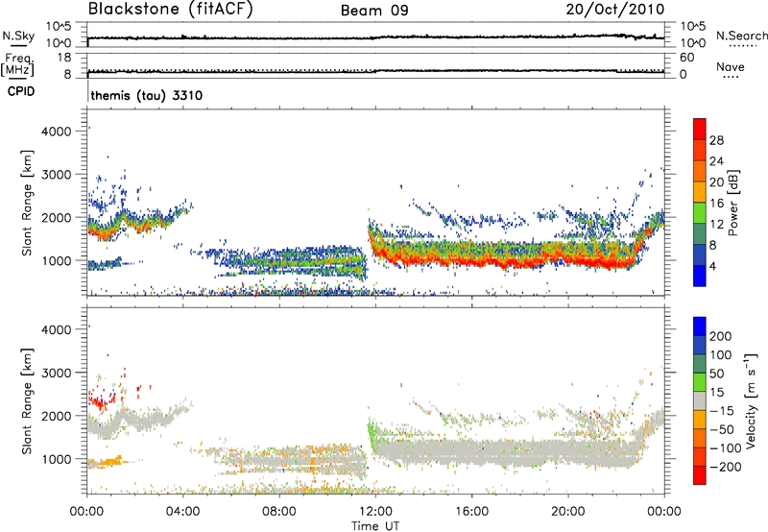Click the '1000' tick on velocity panel
768x532 pixels.
(x=57, y=459)
